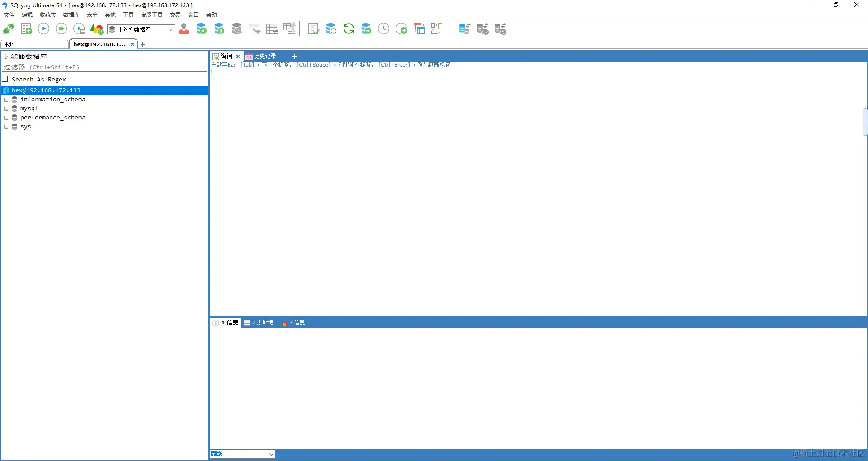
Task: Open the 窗口 menu
Action: (x=193, y=15)
